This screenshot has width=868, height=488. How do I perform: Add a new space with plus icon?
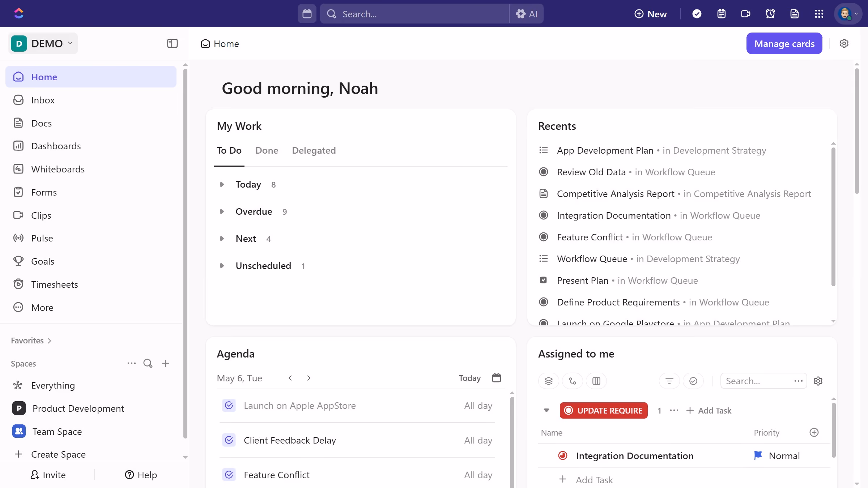pyautogui.click(x=166, y=363)
